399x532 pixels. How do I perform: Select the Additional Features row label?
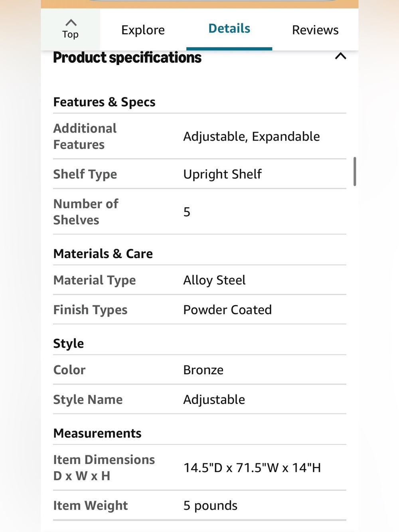click(x=85, y=136)
